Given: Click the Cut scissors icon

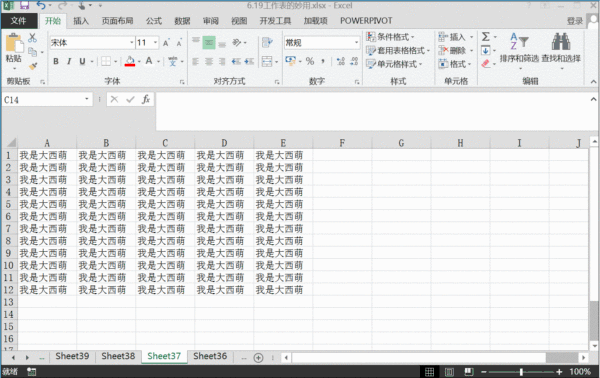Looking at the screenshot, I should click(33, 37).
